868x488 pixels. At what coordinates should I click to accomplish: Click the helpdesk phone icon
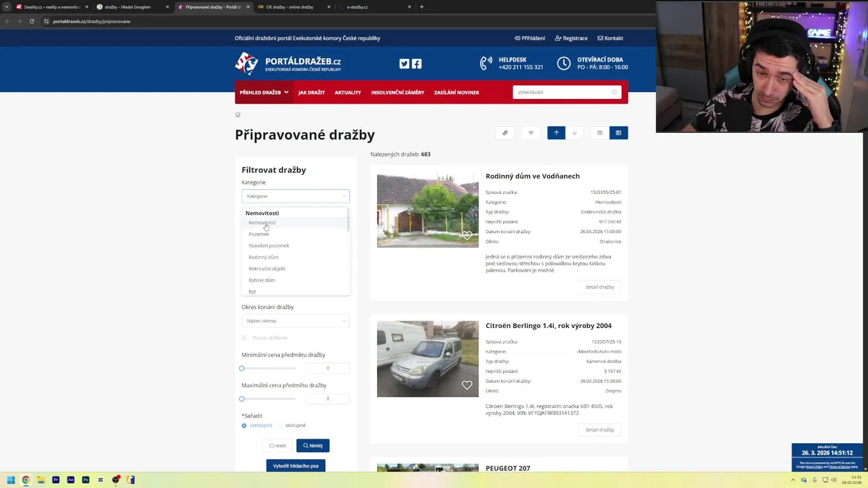click(486, 63)
